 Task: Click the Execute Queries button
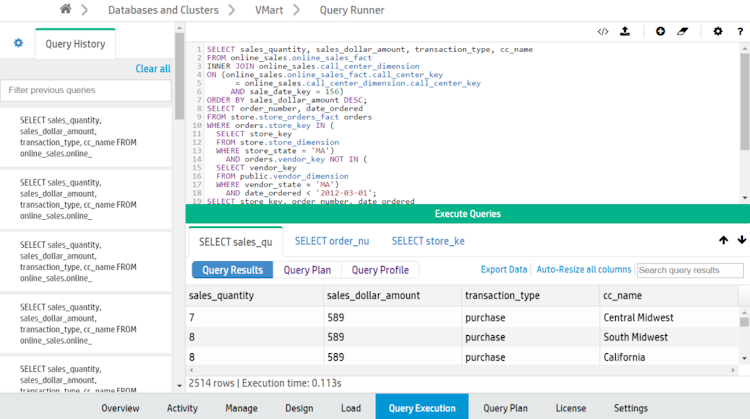pos(467,214)
